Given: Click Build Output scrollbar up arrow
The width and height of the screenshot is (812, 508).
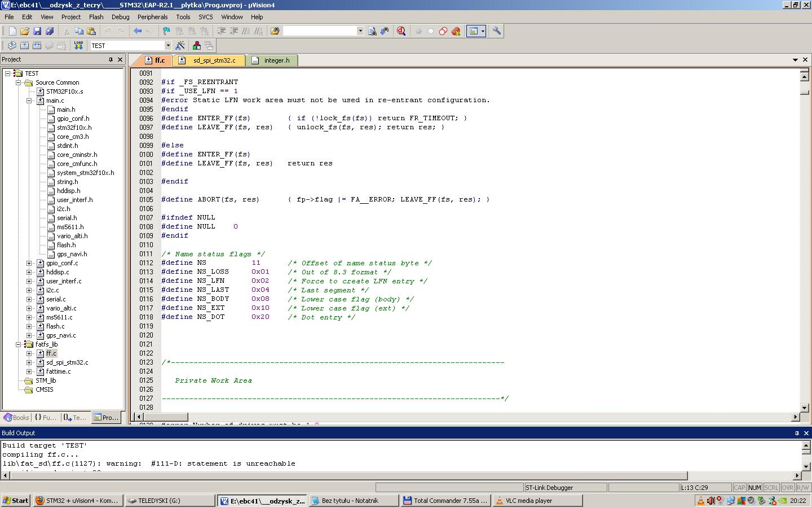Looking at the screenshot, I should point(806,445).
